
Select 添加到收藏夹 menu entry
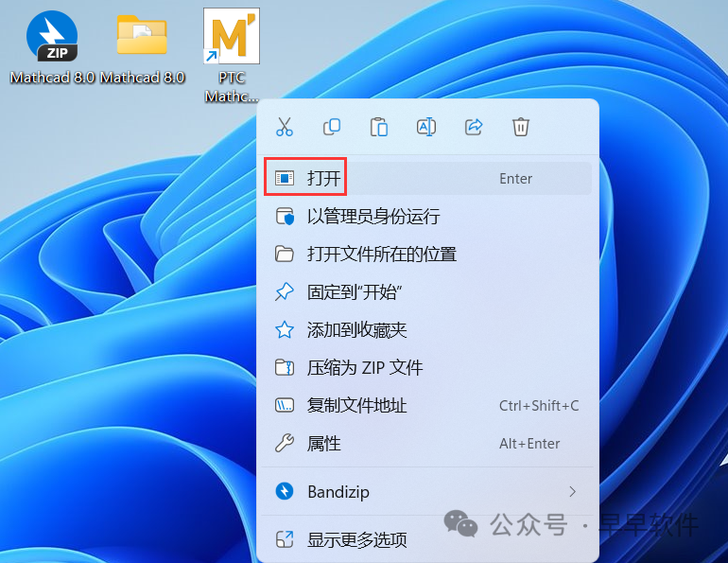(427, 330)
